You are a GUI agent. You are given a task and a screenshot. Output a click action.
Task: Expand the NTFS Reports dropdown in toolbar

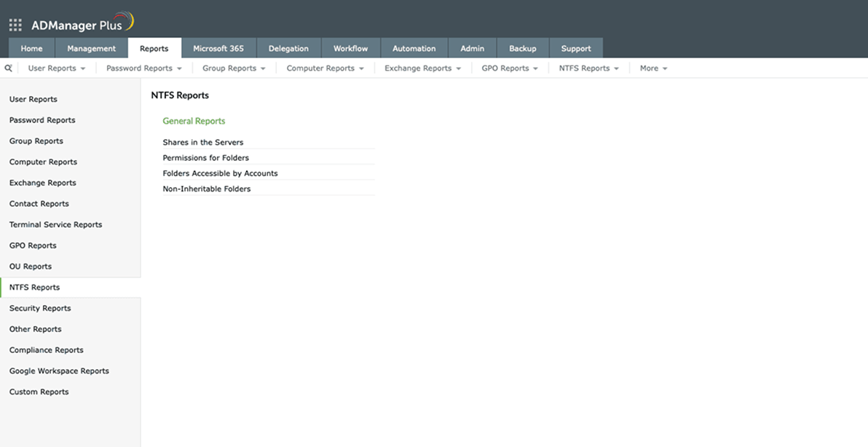pyautogui.click(x=588, y=68)
